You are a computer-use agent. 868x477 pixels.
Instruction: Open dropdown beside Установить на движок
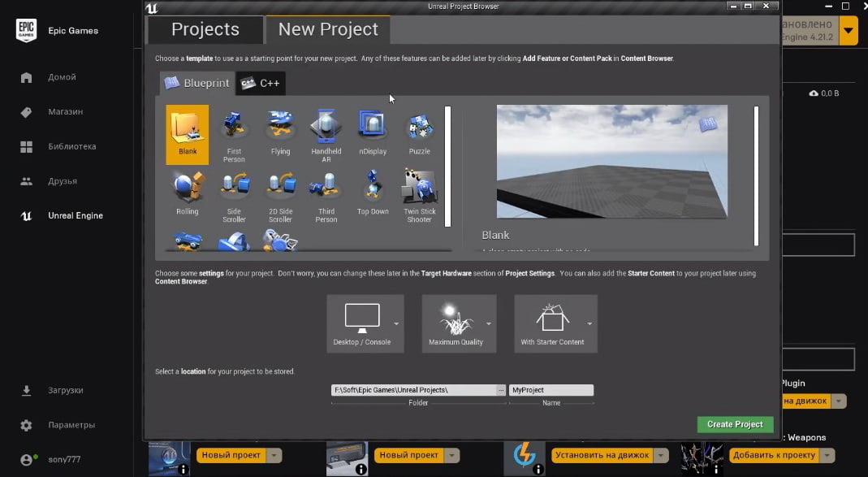(661, 455)
